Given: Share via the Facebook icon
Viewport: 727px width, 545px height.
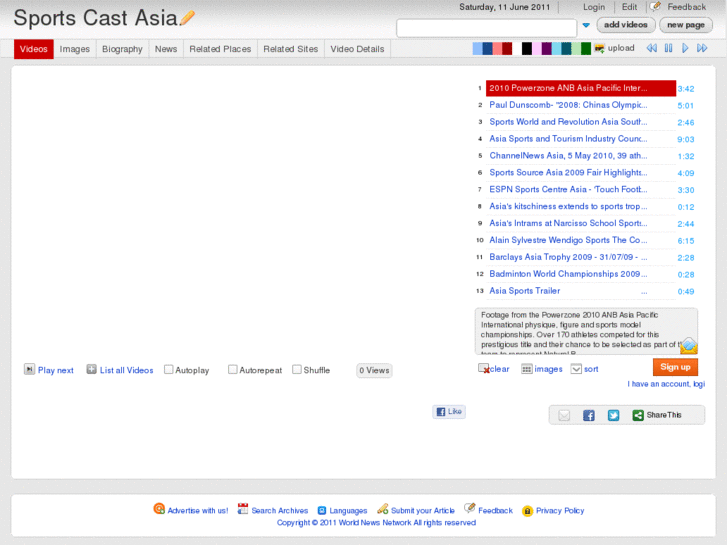Looking at the screenshot, I should click(x=589, y=415).
